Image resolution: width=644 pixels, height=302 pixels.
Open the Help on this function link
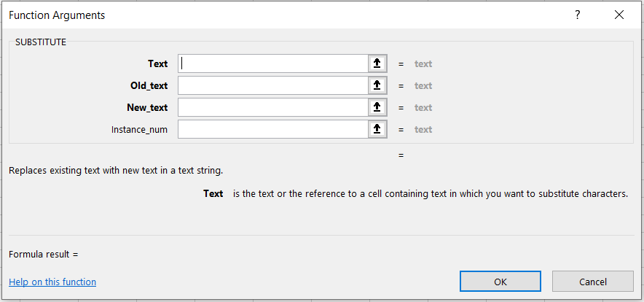(x=52, y=282)
